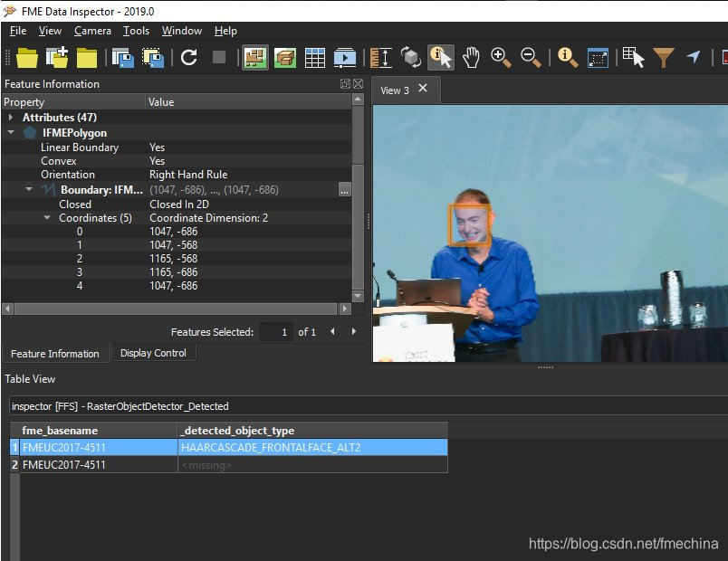Click the Save Data As icon
Screen dimensions: 728x561
click(123, 58)
